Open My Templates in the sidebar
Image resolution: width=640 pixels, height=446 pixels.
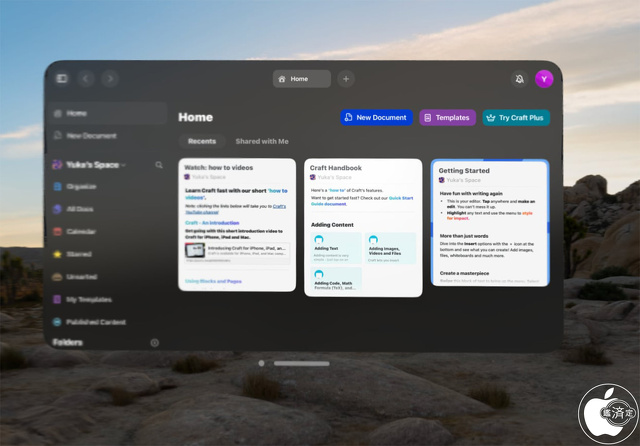tap(107, 300)
